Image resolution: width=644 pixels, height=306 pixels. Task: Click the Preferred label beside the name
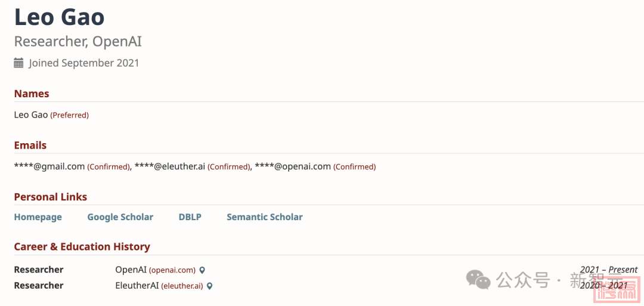tap(69, 115)
